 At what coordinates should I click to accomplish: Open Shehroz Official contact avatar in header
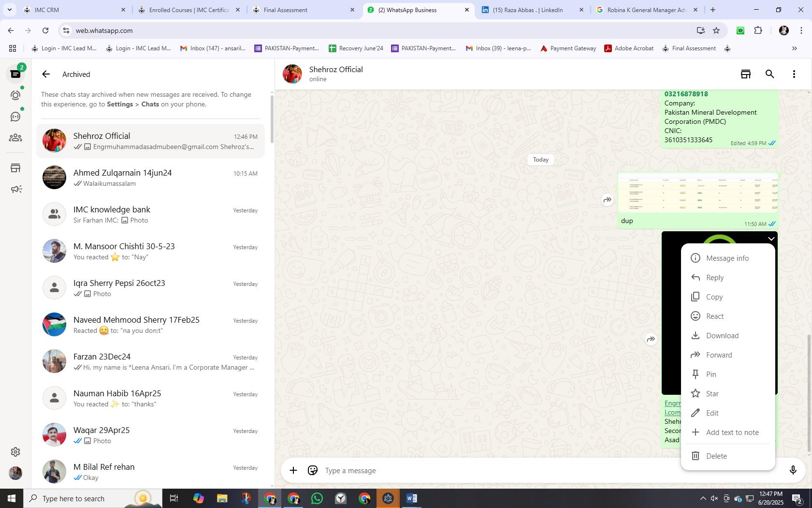click(292, 74)
